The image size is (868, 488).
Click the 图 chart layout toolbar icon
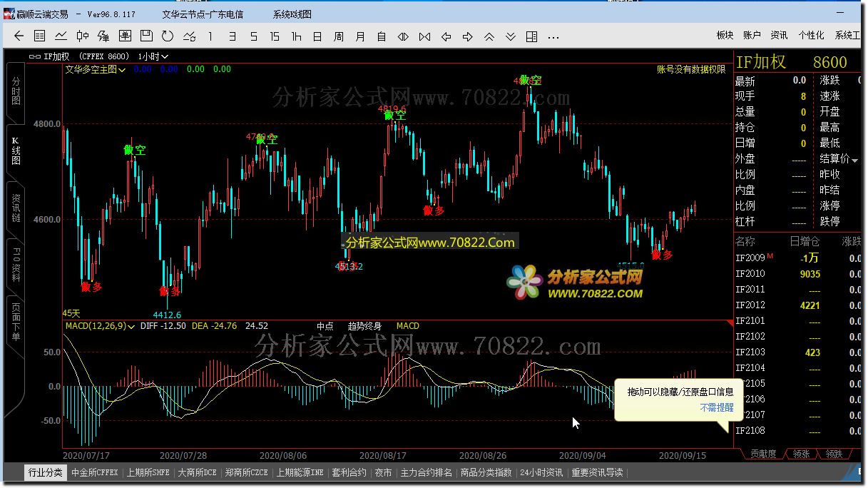tap(125, 36)
